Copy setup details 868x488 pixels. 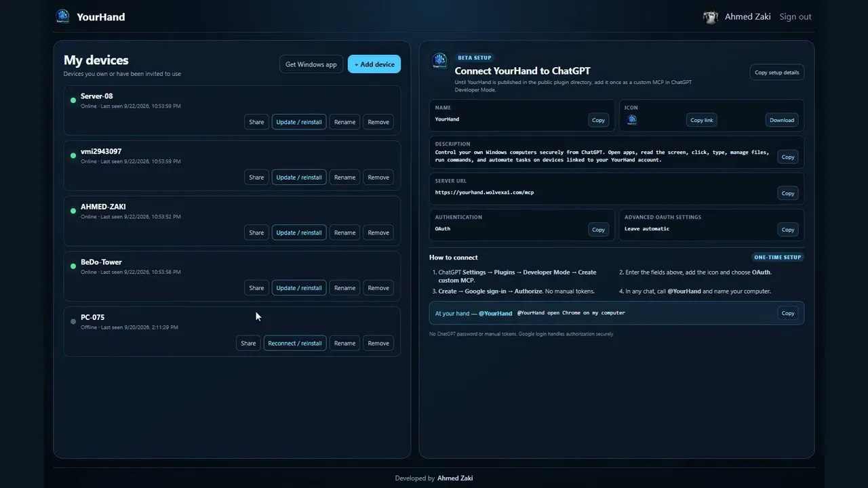click(x=776, y=73)
